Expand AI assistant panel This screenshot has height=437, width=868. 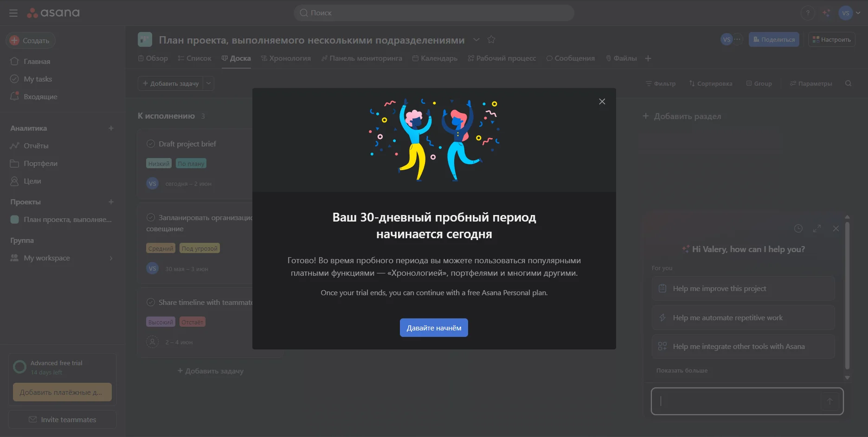click(817, 228)
